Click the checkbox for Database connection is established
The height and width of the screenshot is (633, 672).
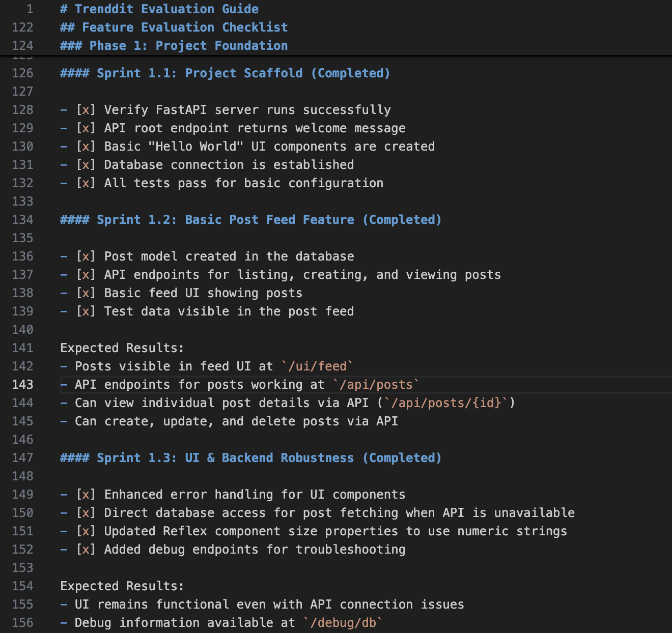(x=86, y=165)
